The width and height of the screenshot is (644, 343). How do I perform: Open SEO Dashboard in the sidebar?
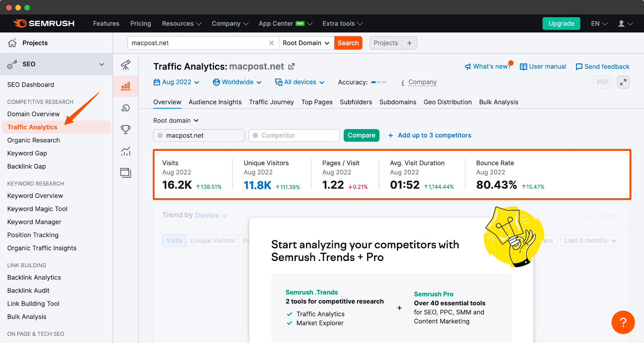(31, 85)
